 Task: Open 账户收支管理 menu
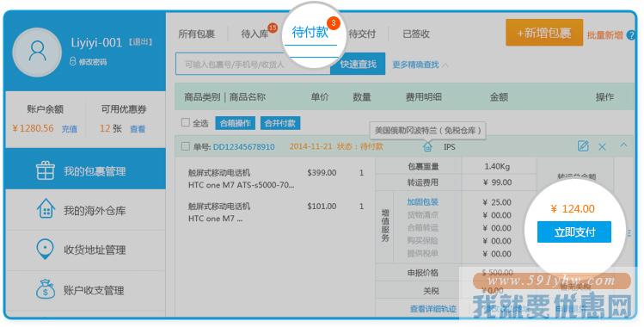coord(85,290)
